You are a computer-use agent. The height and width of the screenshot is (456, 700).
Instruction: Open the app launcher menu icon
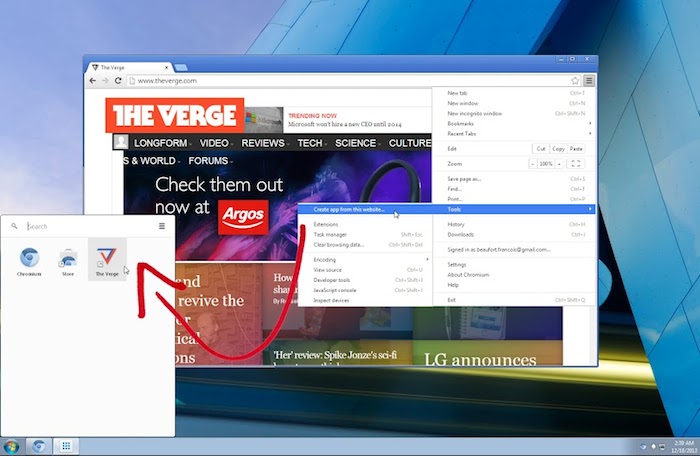162,226
